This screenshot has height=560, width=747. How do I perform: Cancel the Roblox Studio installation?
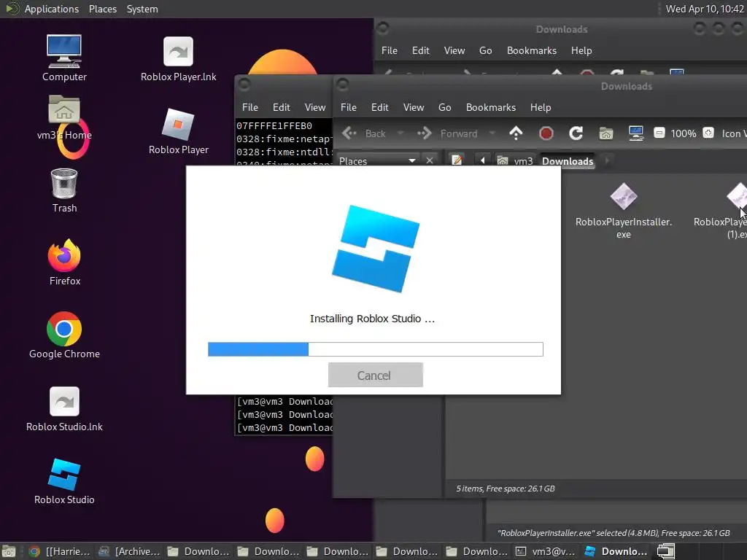[x=376, y=376]
